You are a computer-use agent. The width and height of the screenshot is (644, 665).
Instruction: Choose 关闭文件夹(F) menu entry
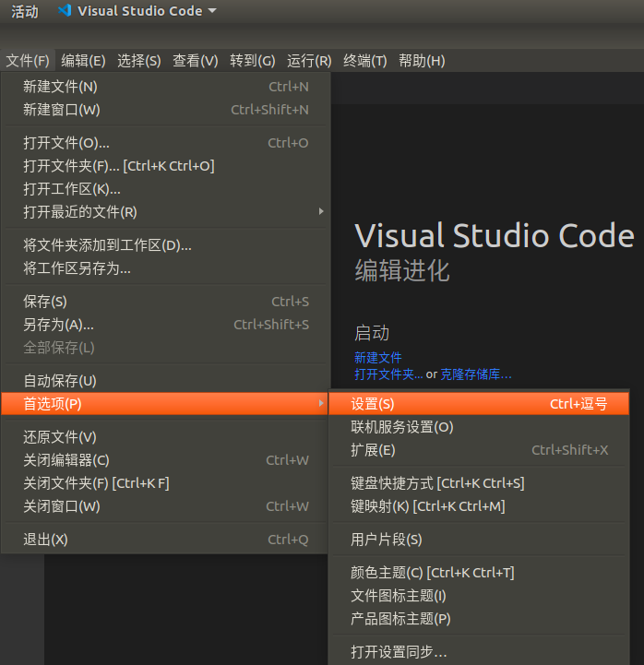click(166, 483)
